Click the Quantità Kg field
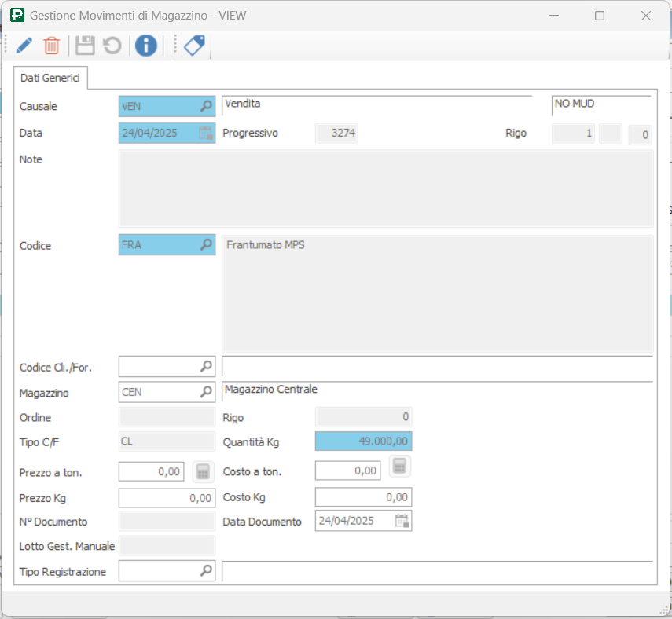 pyautogui.click(x=363, y=441)
